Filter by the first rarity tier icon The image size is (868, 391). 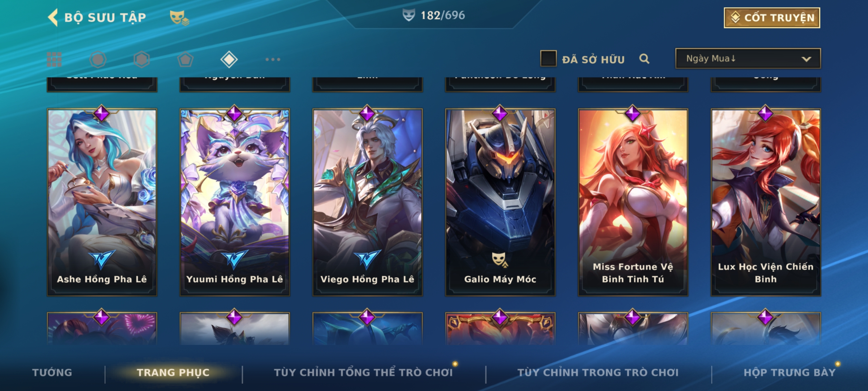(x=98, y=59)
